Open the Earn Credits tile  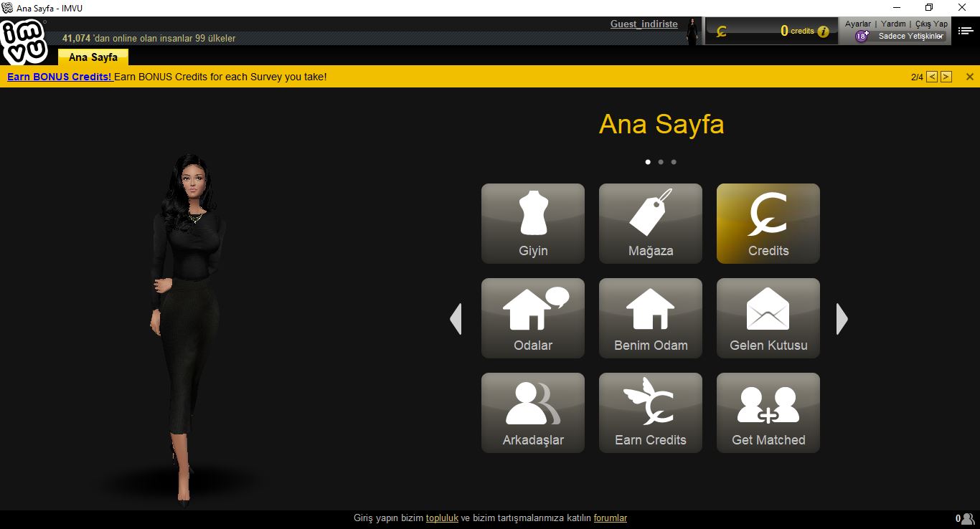[x=651, y=413]
